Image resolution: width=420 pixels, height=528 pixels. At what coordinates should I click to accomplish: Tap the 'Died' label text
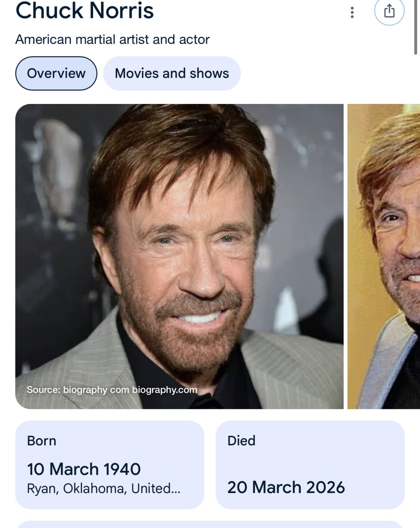click(x=241, y=441)
